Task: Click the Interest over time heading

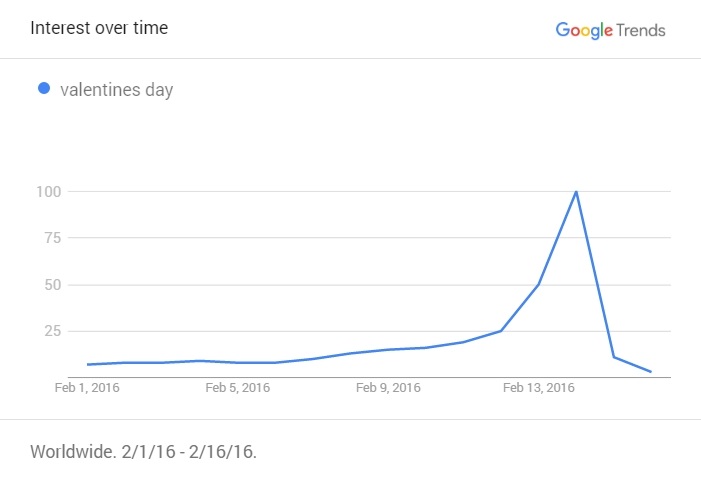Action: click(x=99, y=28)
